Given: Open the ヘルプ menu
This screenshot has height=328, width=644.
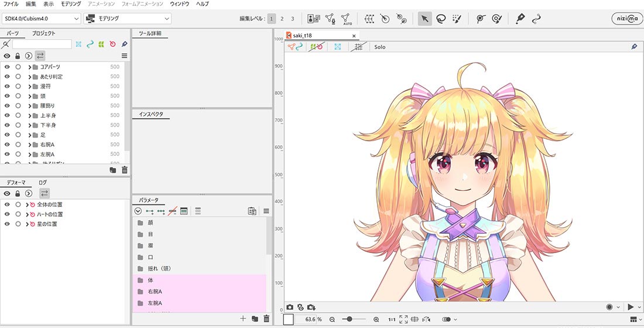Looking at the screenshot, I should pos(202,4).
